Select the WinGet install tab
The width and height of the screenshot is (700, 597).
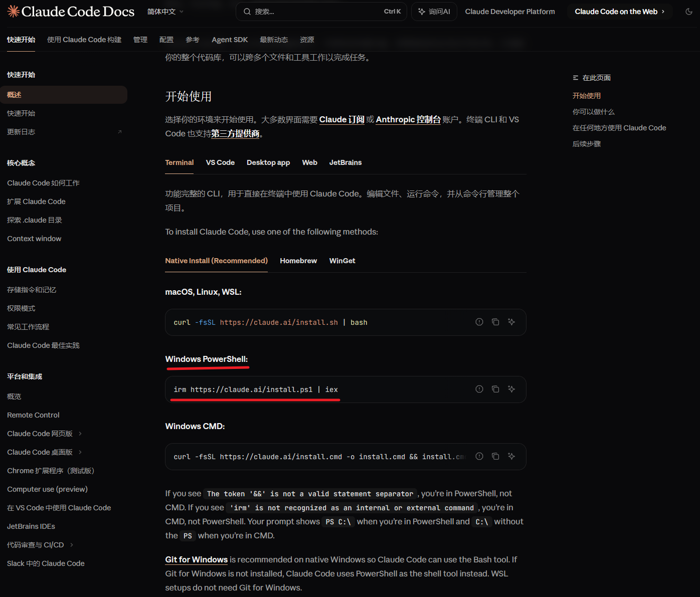pyautogui.click(x=342, y=261)
